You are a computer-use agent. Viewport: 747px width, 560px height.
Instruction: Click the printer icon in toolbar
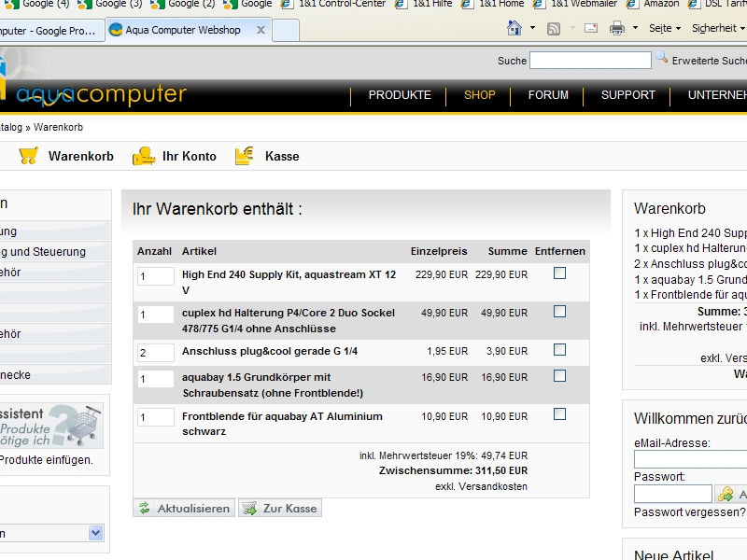(x=617, y=28)
